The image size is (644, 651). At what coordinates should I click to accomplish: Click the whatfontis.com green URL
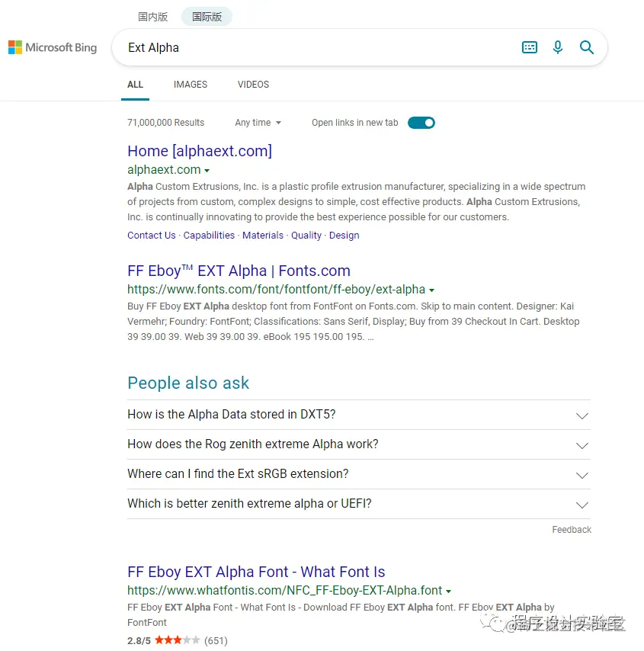(x=285, y=590)
